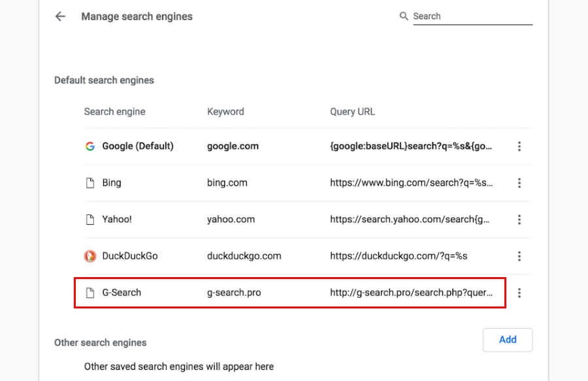Click the DuckDuckGo logo icon
This screenshot has width=588, height=381.
click(90, 256)
